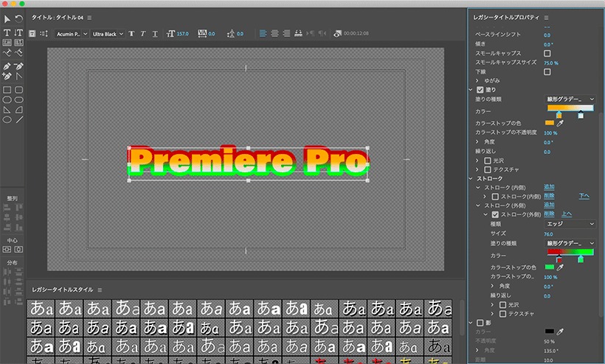This screenshot has width=605, height=364.
Task: Enable スモールキャップス checkbox
Action: tap(547, 53)
